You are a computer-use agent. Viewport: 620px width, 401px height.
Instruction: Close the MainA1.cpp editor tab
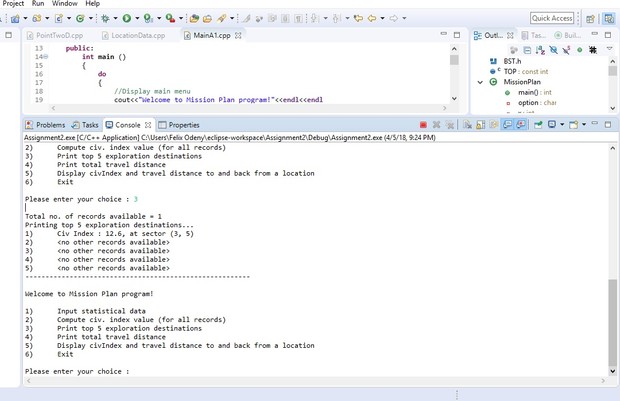coord(238,36)
